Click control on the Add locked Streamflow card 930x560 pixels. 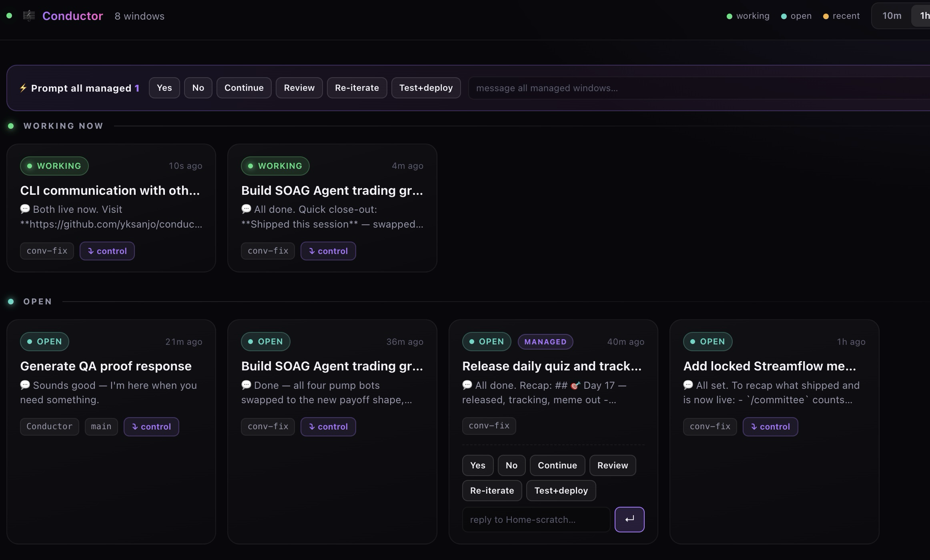[x=770, y=427]
